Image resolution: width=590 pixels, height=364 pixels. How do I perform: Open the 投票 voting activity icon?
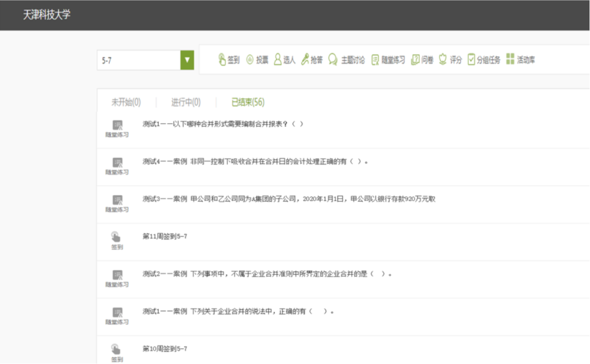pos(250,60)
